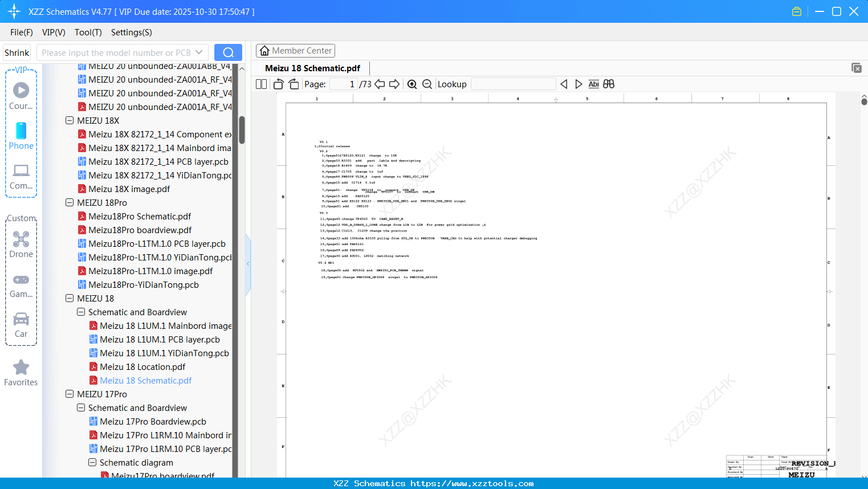868x489 pixels.
Task: Collapse Schematic and Boardview under MEIZU 17Pro
Action: [x=81, y=408]
